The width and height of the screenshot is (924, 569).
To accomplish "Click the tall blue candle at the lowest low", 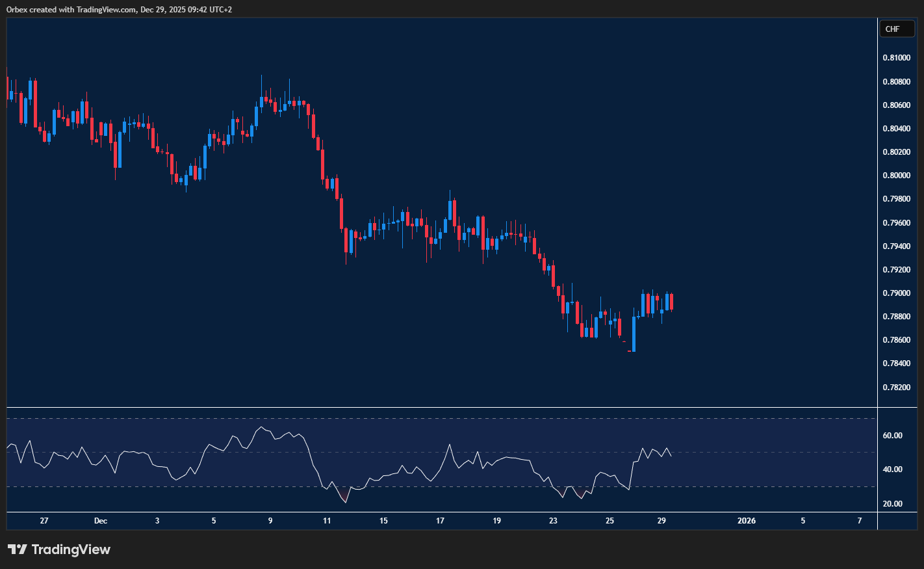I will coord(634,334).
